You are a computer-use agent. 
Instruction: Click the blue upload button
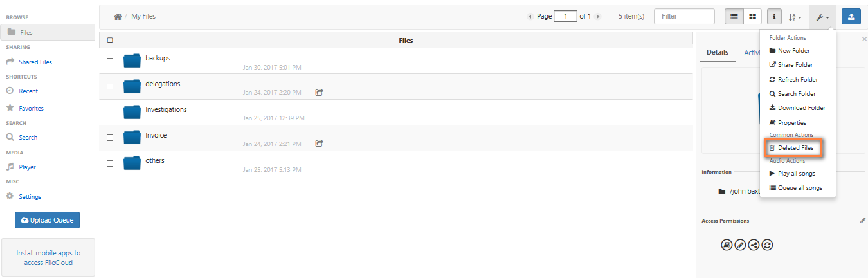pos(851,16)
